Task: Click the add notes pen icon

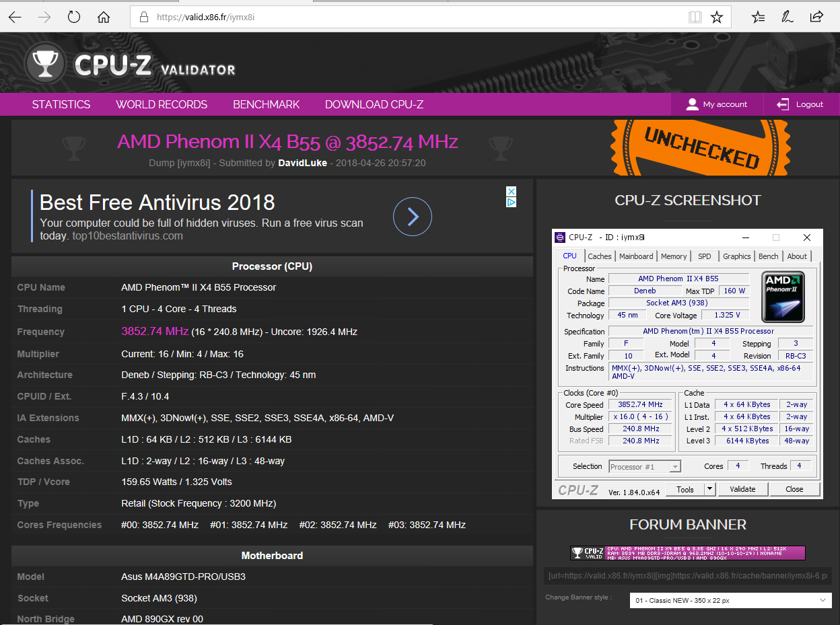Action: (787, 17)
